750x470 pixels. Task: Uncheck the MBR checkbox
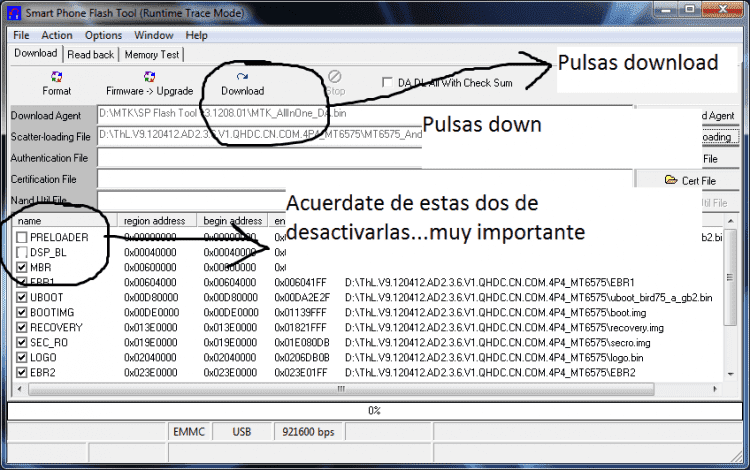pos(22,267)
